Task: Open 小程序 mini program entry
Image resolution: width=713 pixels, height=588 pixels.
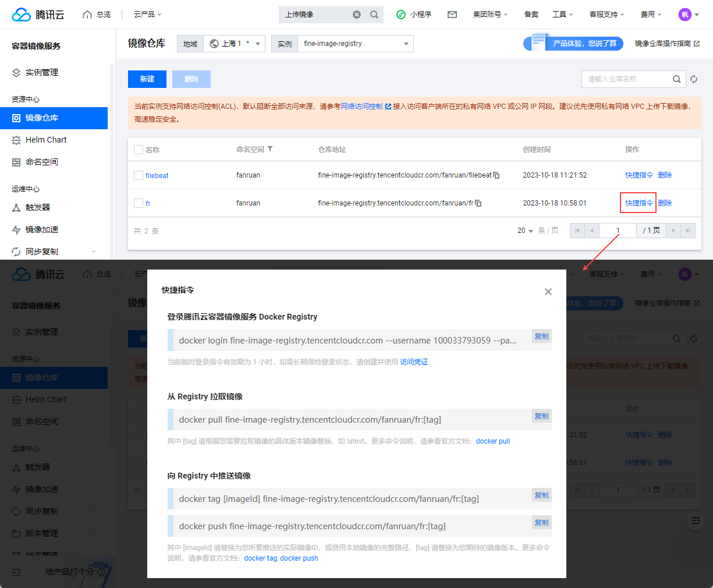Action: 414,15
